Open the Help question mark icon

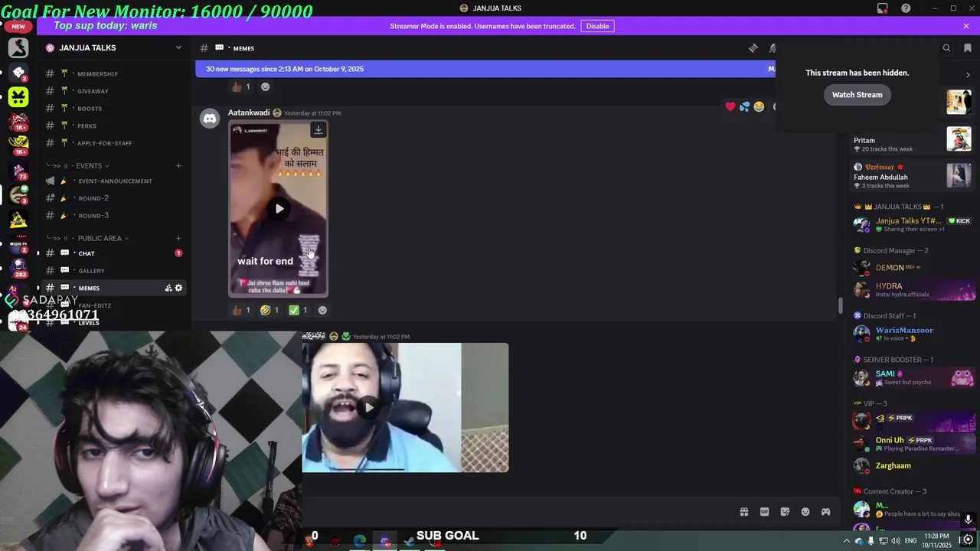[906, 8]
